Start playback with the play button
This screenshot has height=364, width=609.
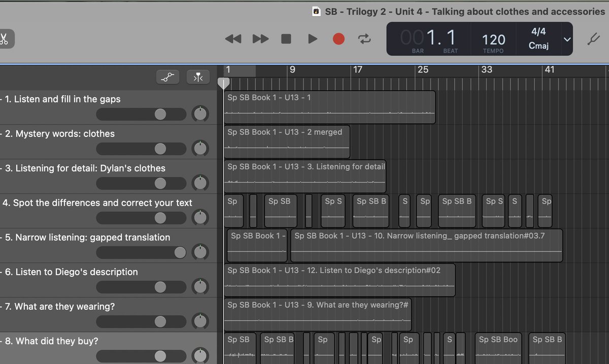tap(313, 39)
